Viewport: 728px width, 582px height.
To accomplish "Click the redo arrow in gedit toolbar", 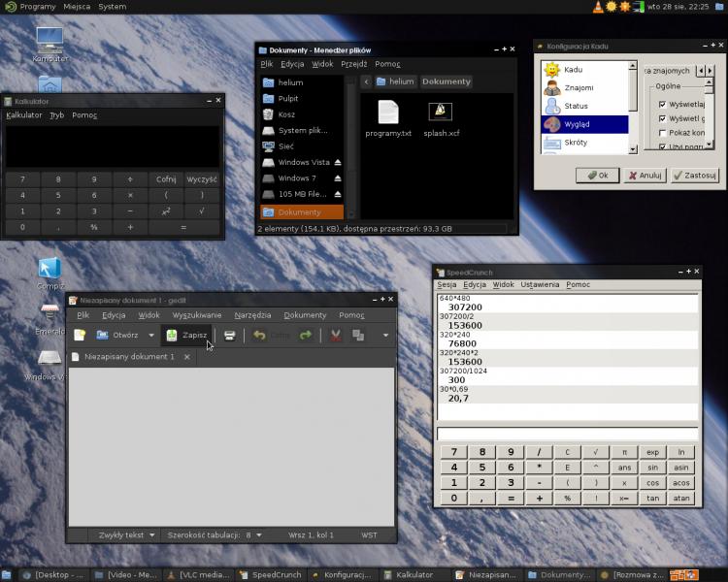I will pos(305,336).
